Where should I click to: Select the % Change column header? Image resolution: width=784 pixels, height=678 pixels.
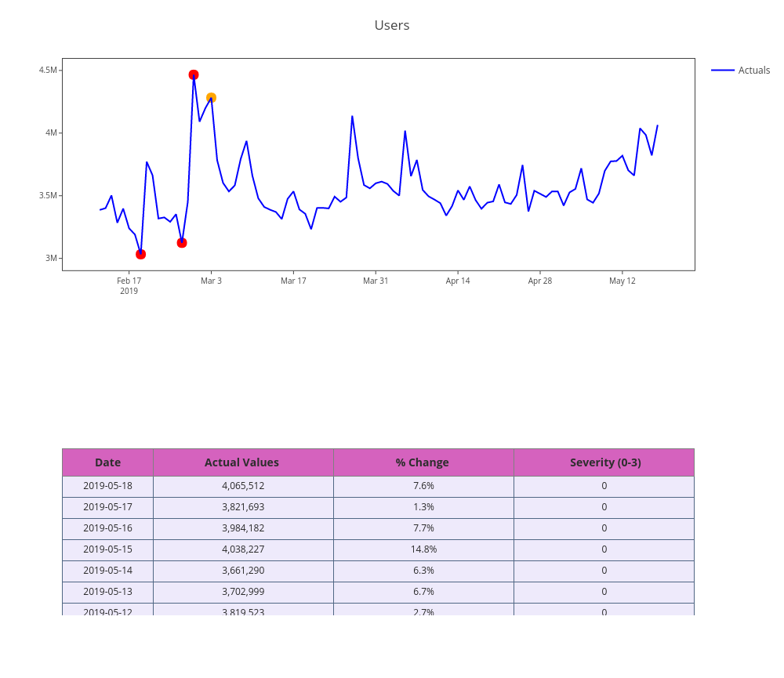point(423,462)
